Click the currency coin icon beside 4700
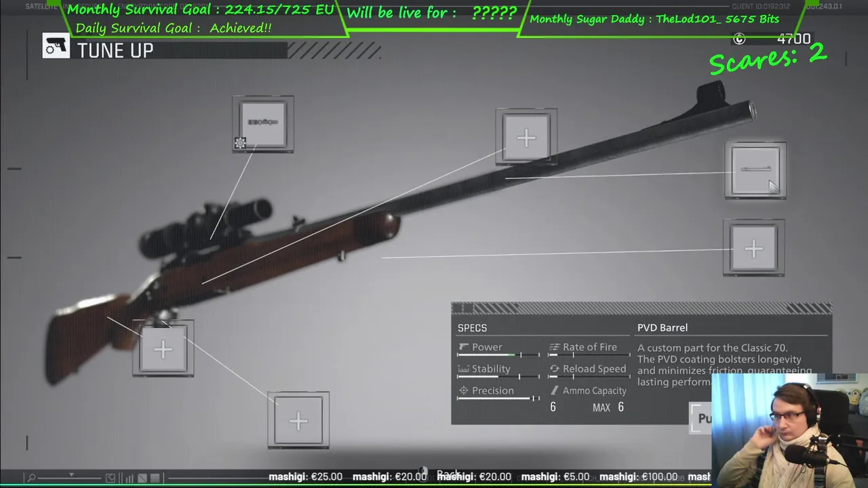 click(x=739, y=39)
